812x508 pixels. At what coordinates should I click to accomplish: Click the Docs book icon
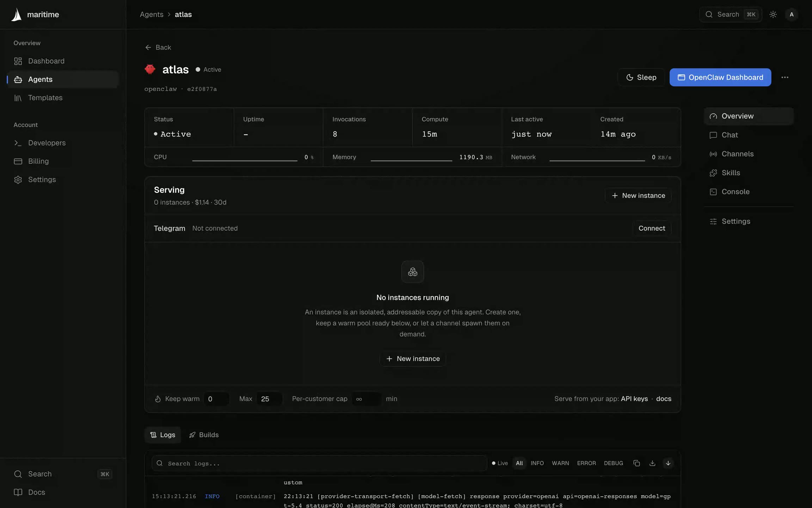[x=18, y=492]
